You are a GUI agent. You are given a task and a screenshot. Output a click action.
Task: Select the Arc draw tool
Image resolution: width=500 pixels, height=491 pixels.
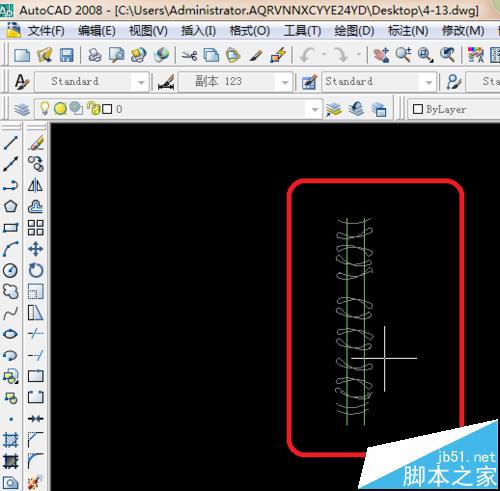pyautogui.click(x=11, y=249)
